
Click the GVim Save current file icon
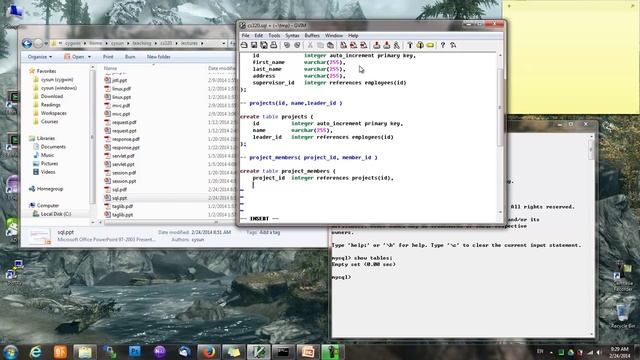click(254, 45)
